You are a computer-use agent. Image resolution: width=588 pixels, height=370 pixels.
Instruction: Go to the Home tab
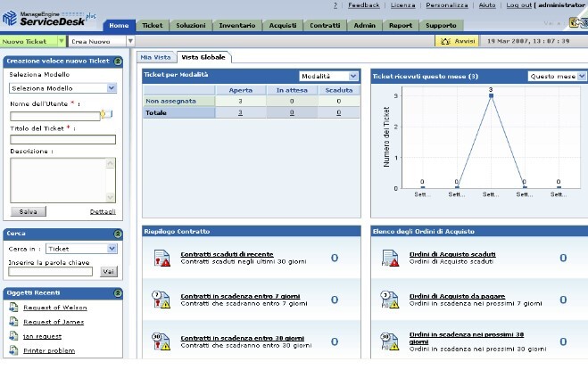119,26
